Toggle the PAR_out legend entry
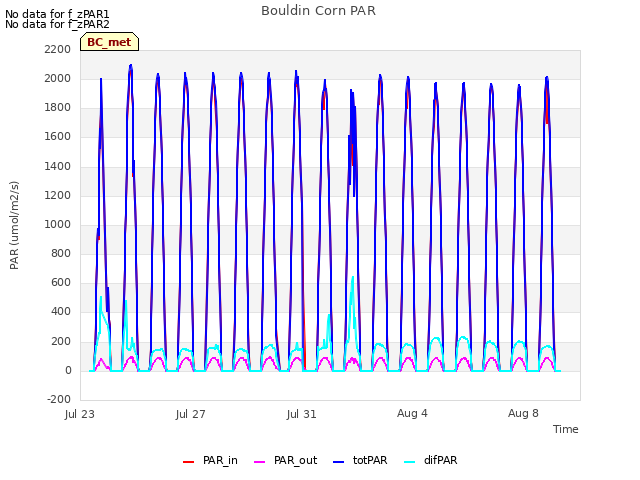This screenshot has height=480, width=640. pyautogui.click(x=285, y=460)
